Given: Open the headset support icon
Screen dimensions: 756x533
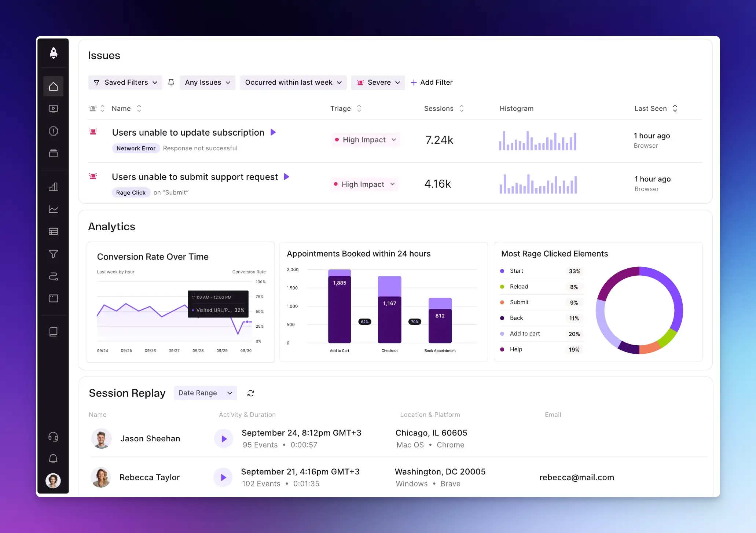Looking at the screenshot, I should click(x=53, y=437).
